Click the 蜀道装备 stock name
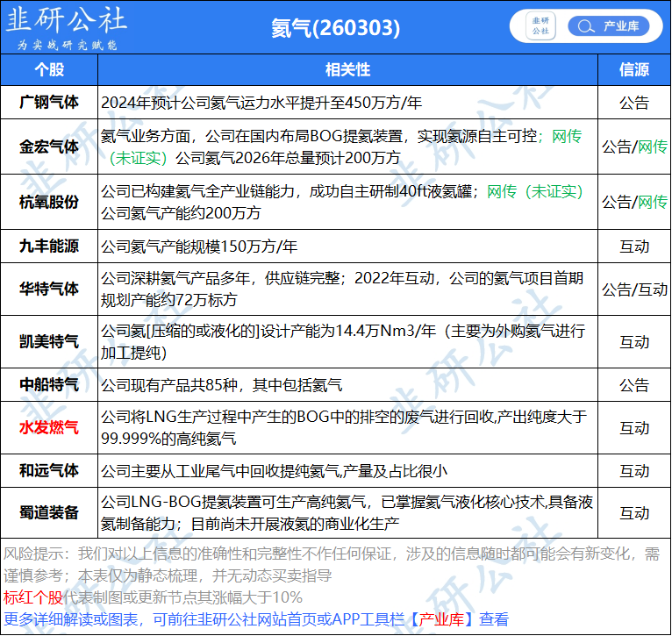This screenshot has height=636, width=672. [x=49, y=512]
